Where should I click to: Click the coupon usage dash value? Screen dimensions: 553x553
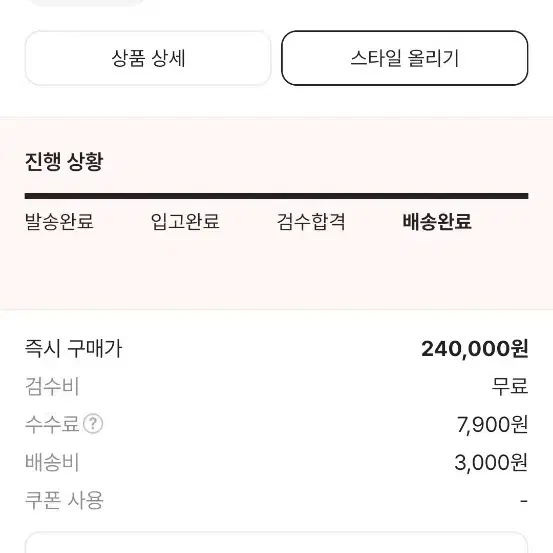(524, 500)
